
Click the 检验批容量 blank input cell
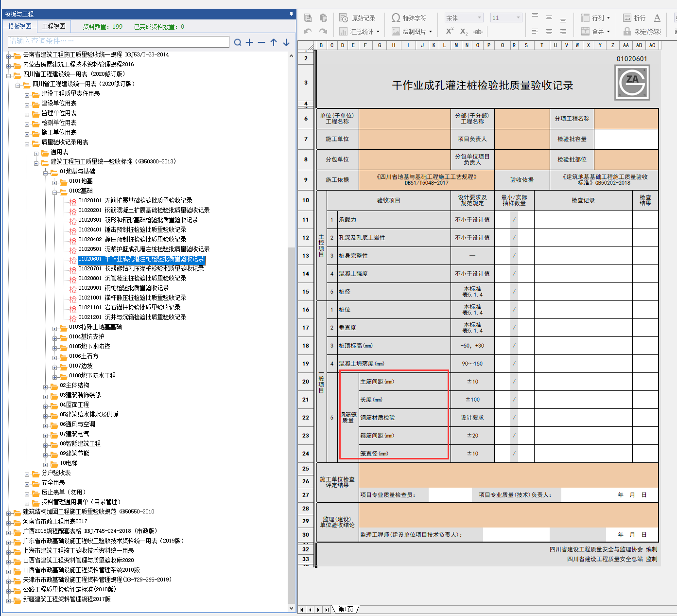click(x=626, y=139)
